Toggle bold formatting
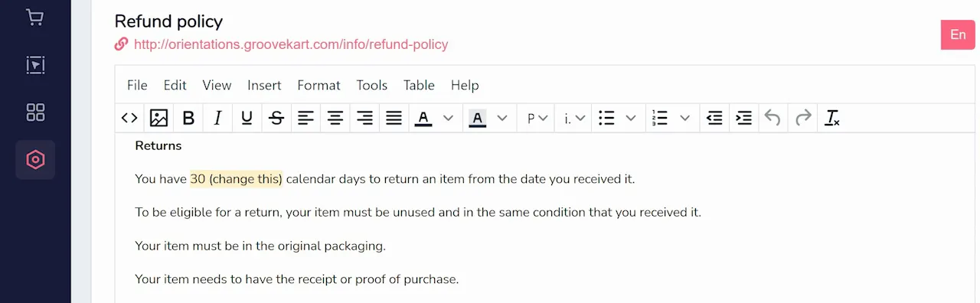 pyautogui.click(x=188, y=118)
